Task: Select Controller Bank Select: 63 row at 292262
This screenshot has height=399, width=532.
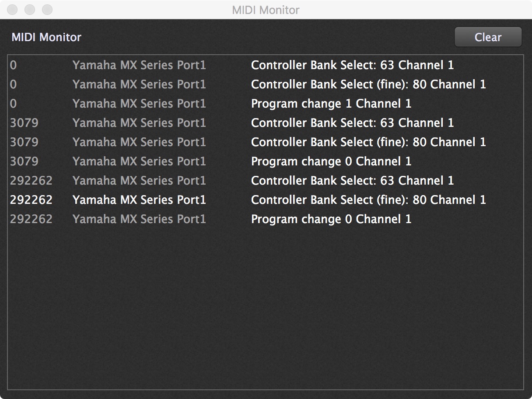Action: click(x=266, y=181)
